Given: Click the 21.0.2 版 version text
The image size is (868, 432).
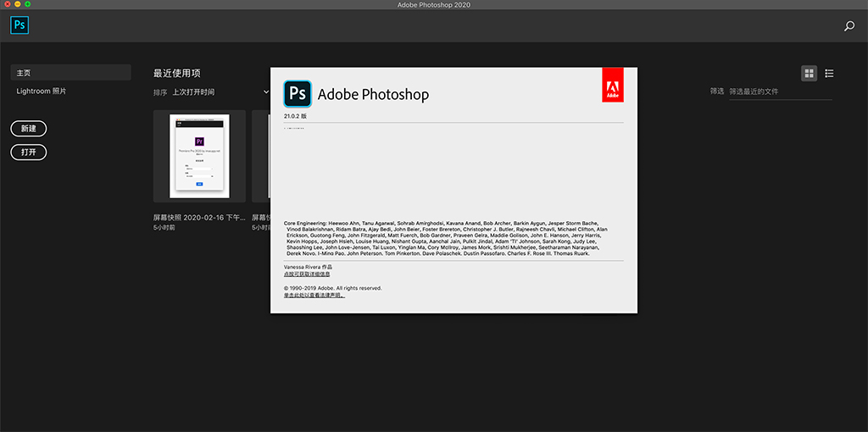Looking at the screenshot, I should point(295,116).
